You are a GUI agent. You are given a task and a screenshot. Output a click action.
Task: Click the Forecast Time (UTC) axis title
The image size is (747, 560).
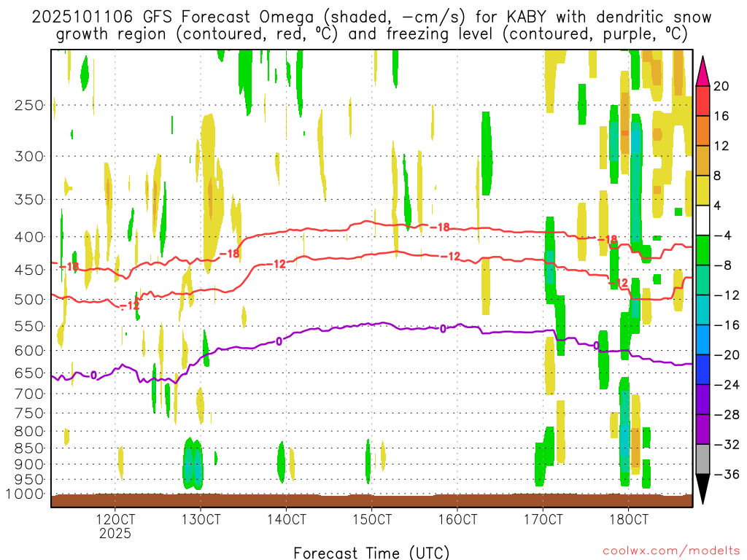[371, 553]
